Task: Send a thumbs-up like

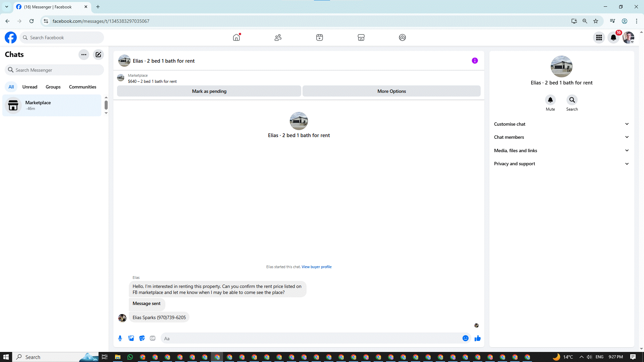Action: point(478,339)
